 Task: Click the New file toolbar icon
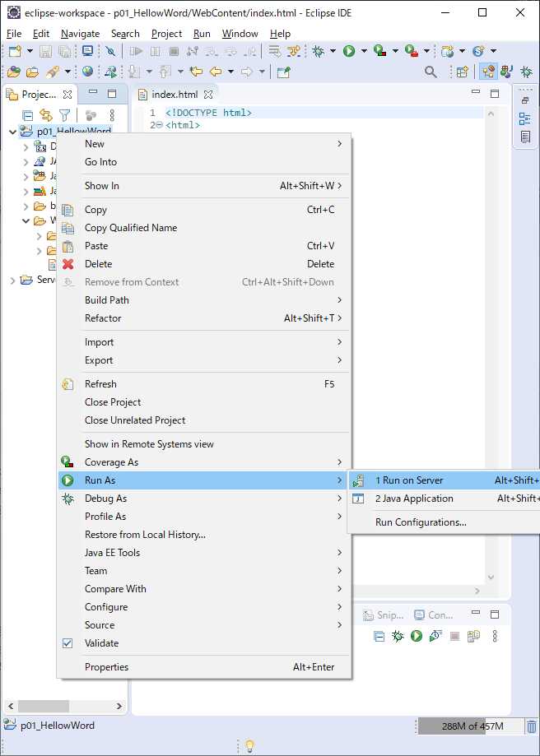tap(15, 51)
